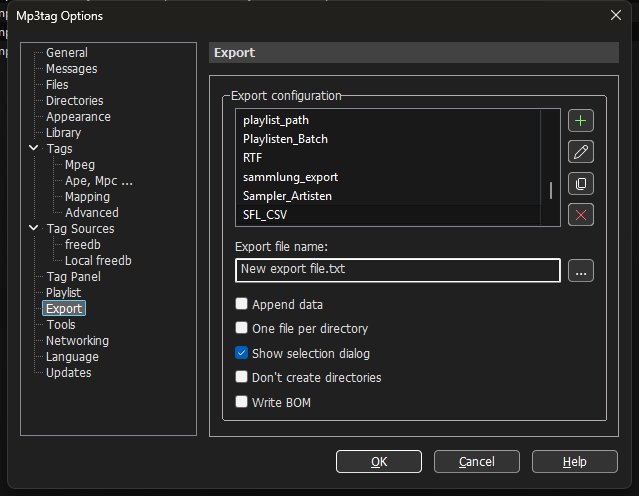Select Sampler_Artisten export configuration
This screenshot has width=639, height=496.
[x=388, y=196]
